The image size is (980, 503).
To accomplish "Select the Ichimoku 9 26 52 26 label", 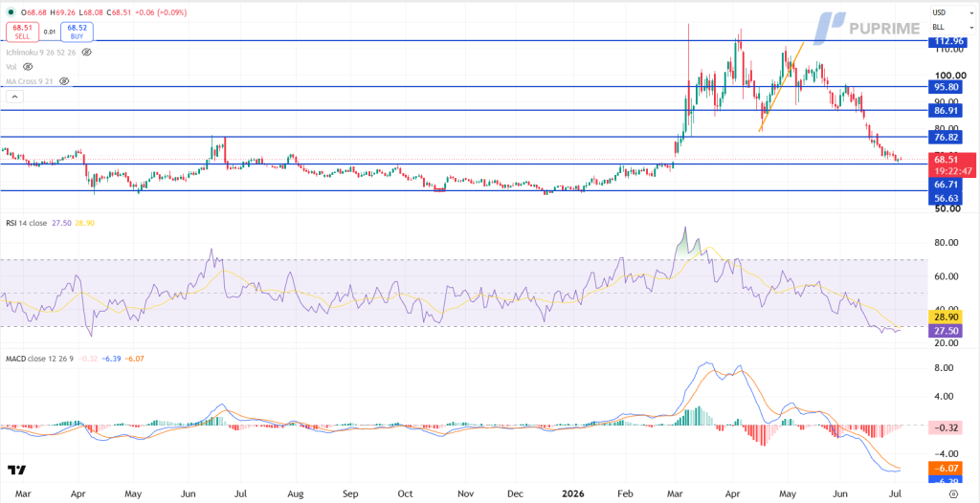I will [x=42, y=53].
